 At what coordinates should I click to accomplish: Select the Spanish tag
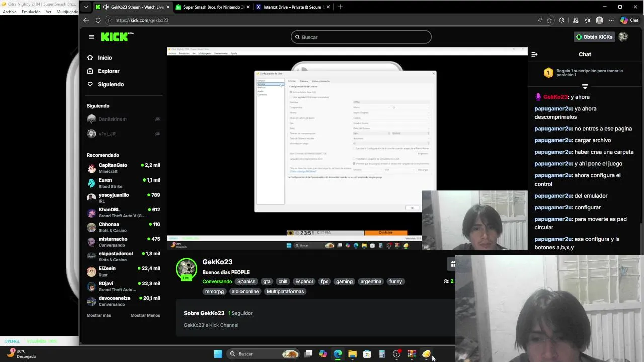point(247,282)
